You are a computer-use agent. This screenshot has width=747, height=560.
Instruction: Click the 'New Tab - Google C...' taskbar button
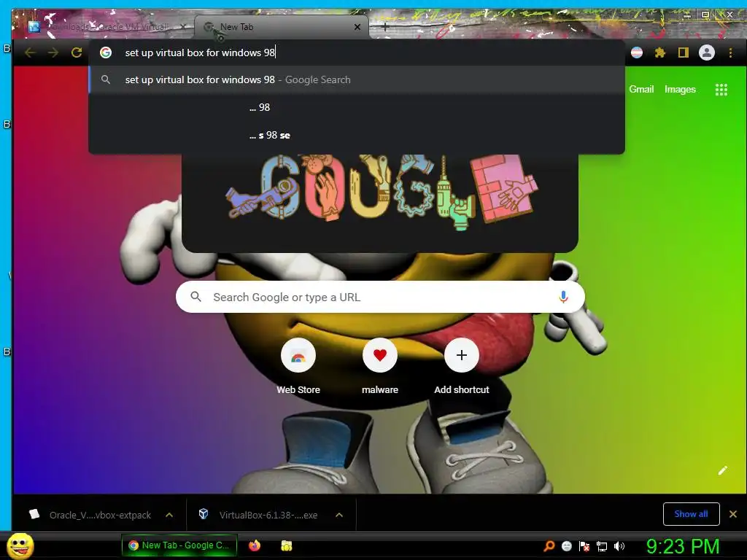(x=179, y=545)
